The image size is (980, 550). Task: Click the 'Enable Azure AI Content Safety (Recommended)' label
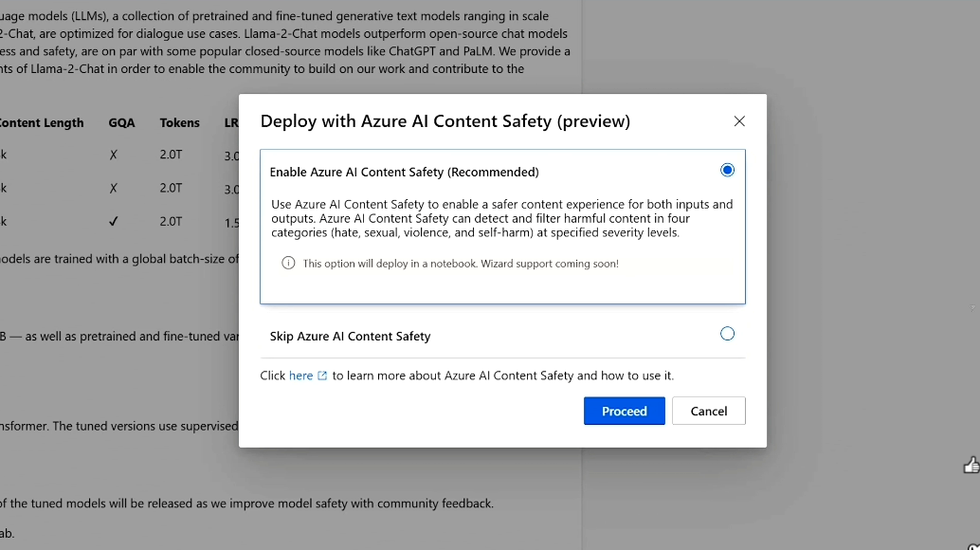tap(404, 173)
